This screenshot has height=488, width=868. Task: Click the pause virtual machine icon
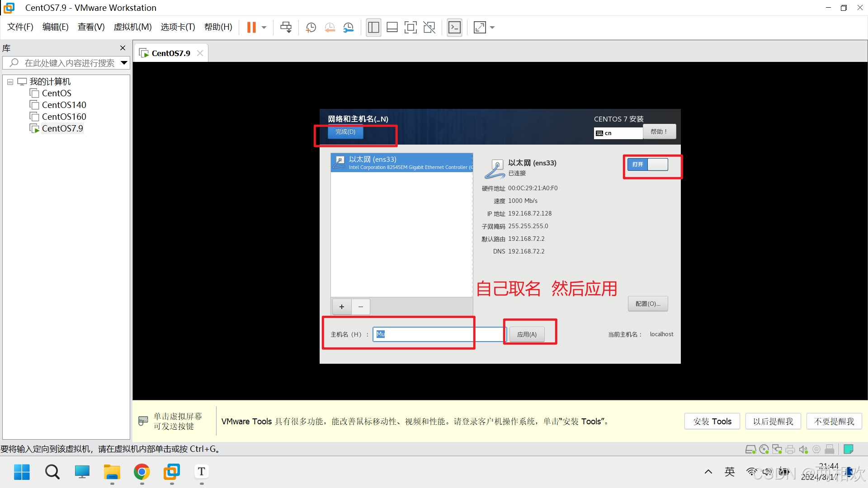point(251,28)
